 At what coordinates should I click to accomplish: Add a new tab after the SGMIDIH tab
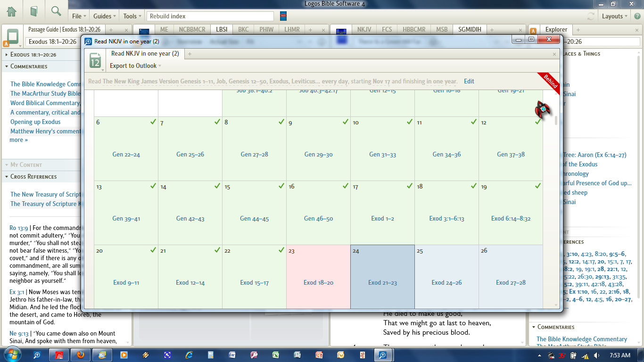(x=492, y=29)
